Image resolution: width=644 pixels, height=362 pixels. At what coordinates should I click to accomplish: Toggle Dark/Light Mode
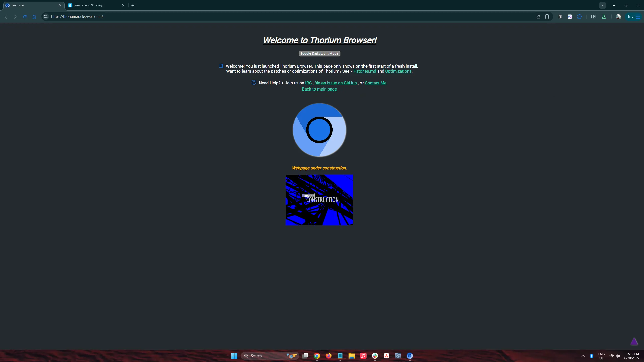tap(319, 53)
